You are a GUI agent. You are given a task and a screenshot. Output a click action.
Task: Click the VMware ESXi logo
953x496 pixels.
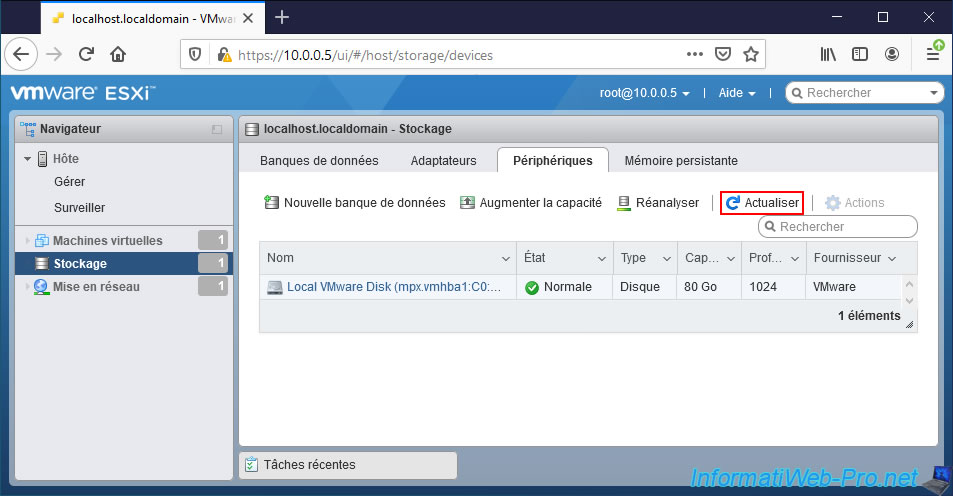(83, 93)
